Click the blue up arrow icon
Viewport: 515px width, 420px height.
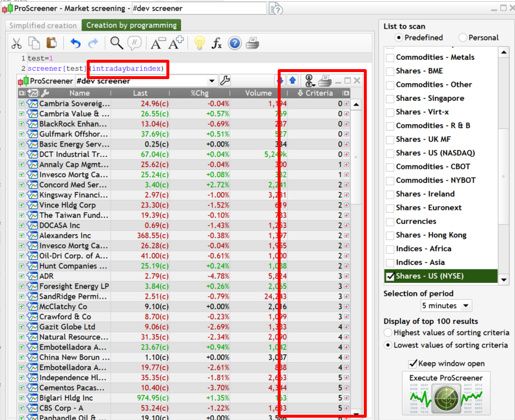[x=292, y=80]
